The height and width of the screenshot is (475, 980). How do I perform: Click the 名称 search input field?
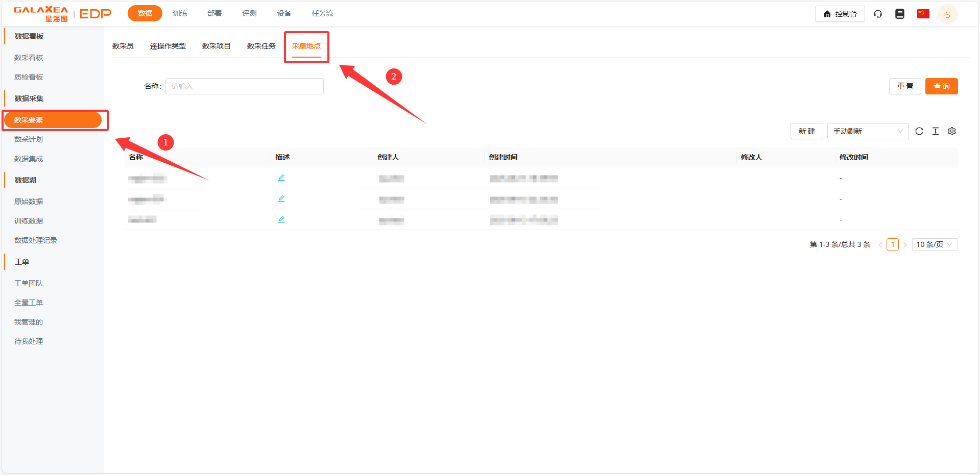click(x=244, y=86)
